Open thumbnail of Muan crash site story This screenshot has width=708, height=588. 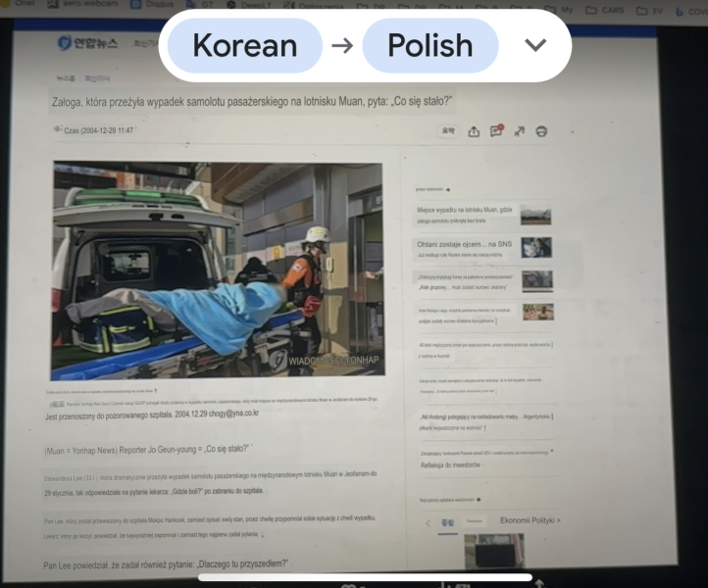coord(535,215)
